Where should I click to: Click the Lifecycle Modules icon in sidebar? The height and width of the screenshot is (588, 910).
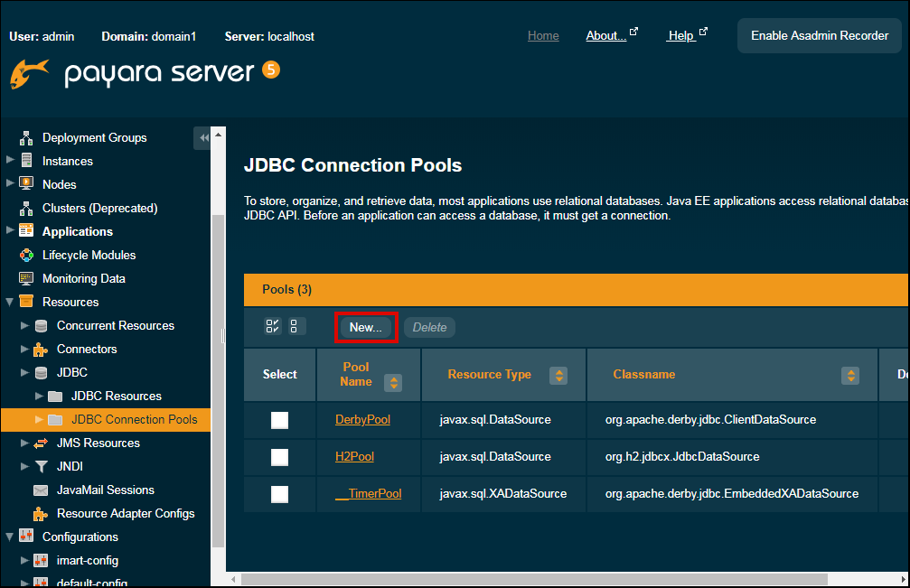coord(27,255)
